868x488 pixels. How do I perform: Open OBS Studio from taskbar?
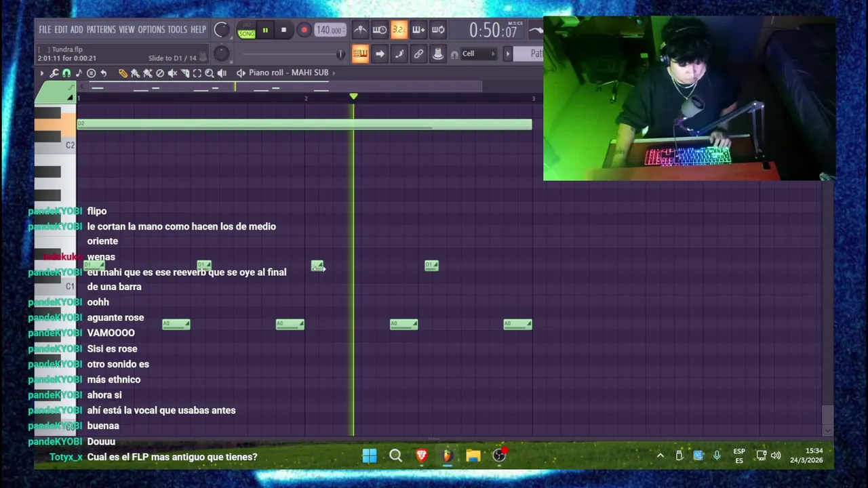[499, 455]
